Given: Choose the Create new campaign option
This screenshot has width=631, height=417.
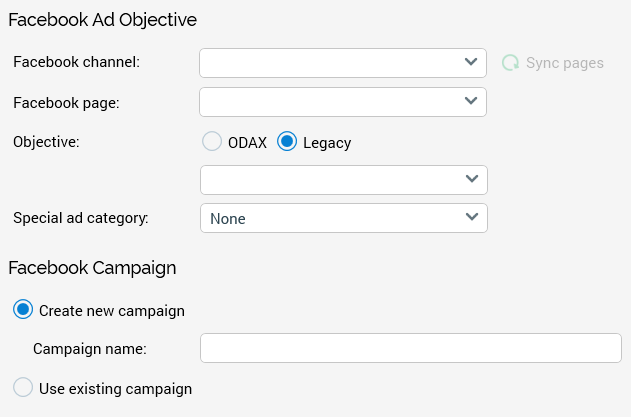Looking at the screenshot, I should (22, 310).
